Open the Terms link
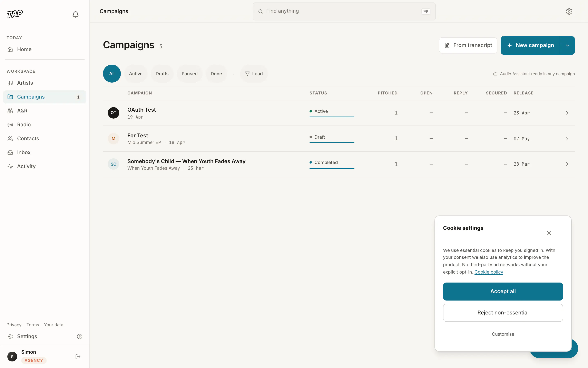Viewport: 588px width, 368px height. (32, 325)
